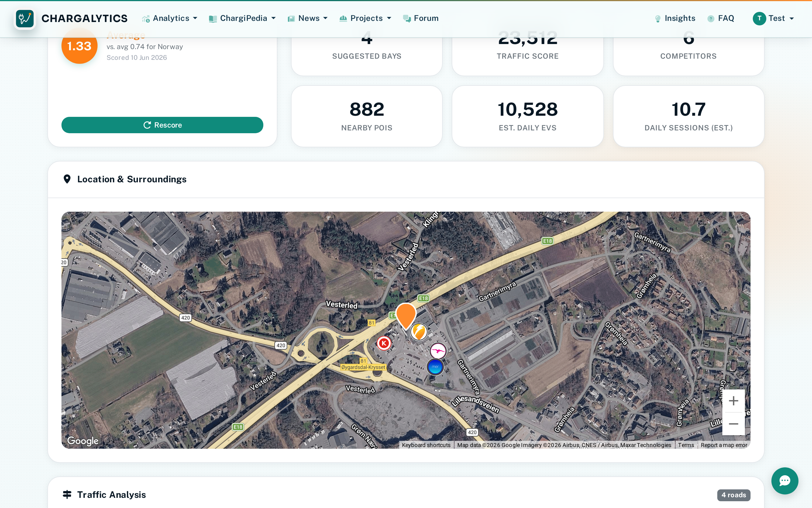This screenshot has height=508, width=812.
Task: Select the Circle K map marker
Action: [383, 343]
